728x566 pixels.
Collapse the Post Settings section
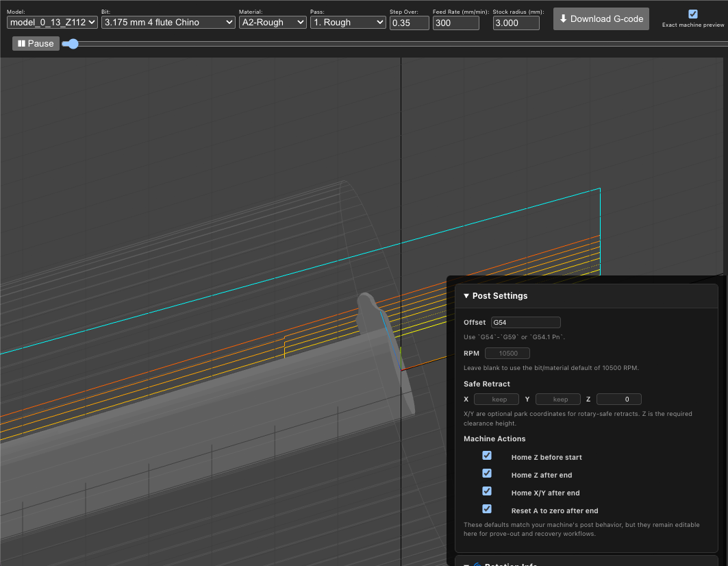pyautogui.click(x=495, y=296)
